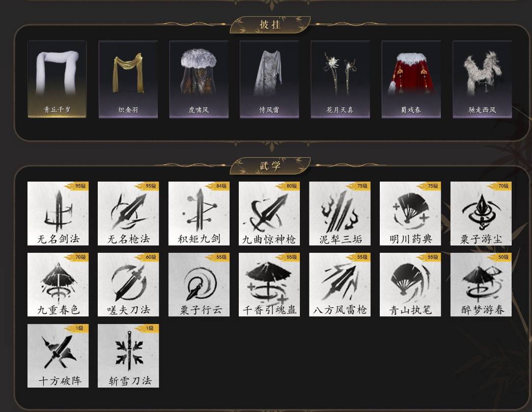This screenshot has height=412, width=532.
Task: Open the 千香引魂蛊 skill icon
Action: click(269, 284)
